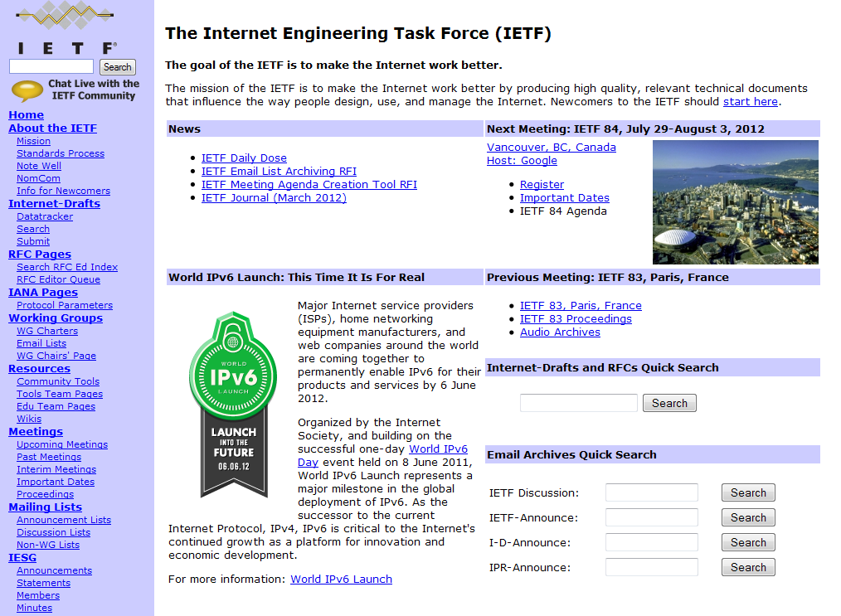Screen dimensions: 841x616
Task: Open WG Charters link
Action: click(47, 331)
